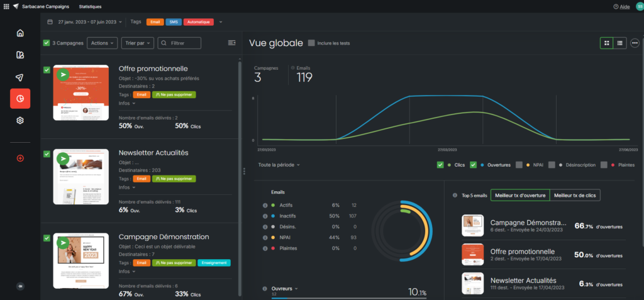This screenshot has height=300, width=644.
Task: Click the Filtrer search input field
Action: tap(179, 43)
